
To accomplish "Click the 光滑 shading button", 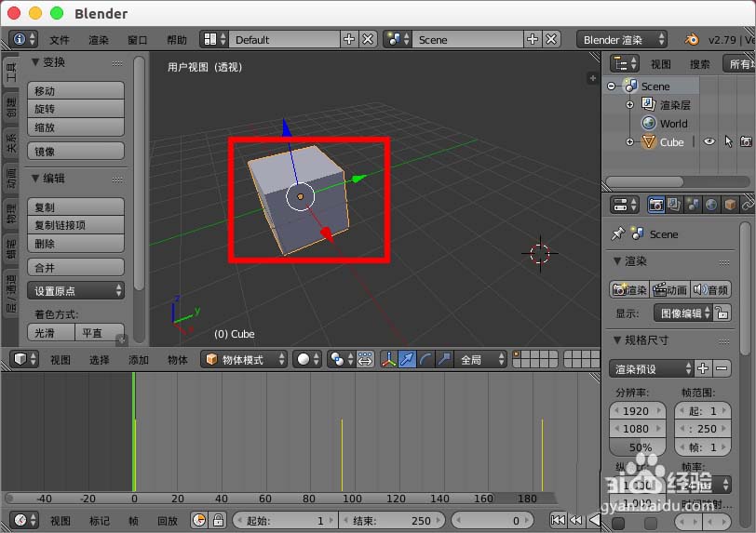I will [x=51, y=332].
